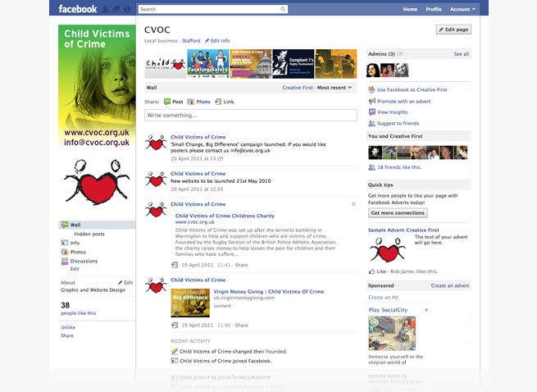This screenshot has width=537, height=392.
Task: Open Play SocialCity ad title
Action: click(388, 310)
